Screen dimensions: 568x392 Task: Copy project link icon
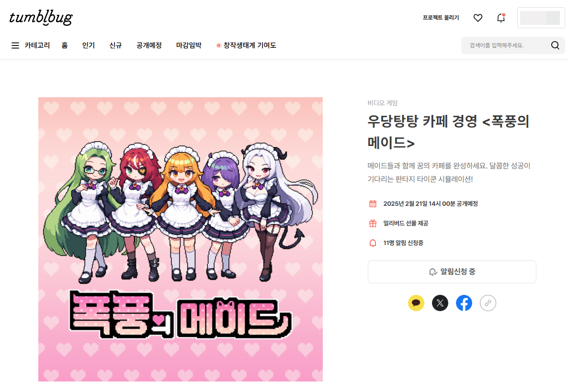488,303
